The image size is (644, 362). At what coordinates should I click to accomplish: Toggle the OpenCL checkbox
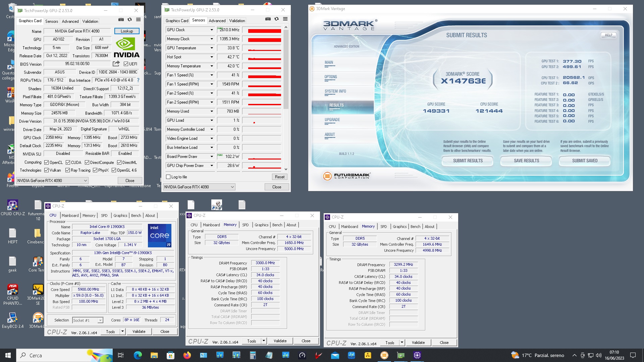(47, 163)
